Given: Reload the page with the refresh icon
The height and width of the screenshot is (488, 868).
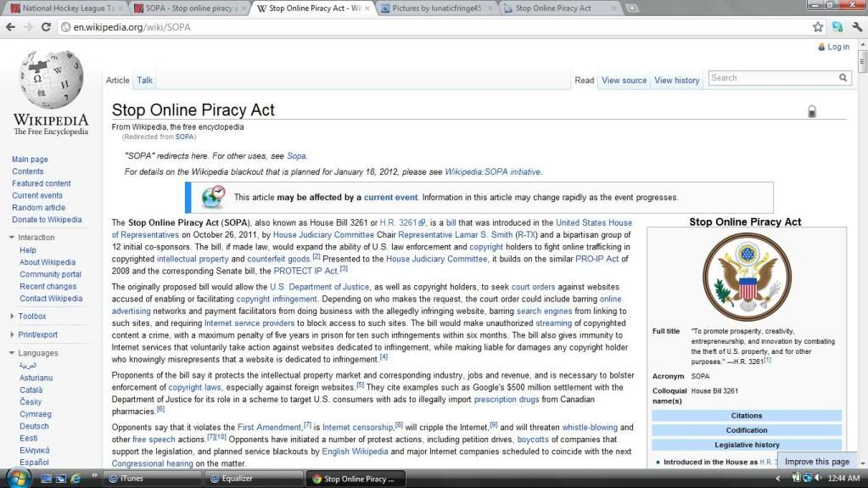Looking at the screenshot, I should pos(46,26).
